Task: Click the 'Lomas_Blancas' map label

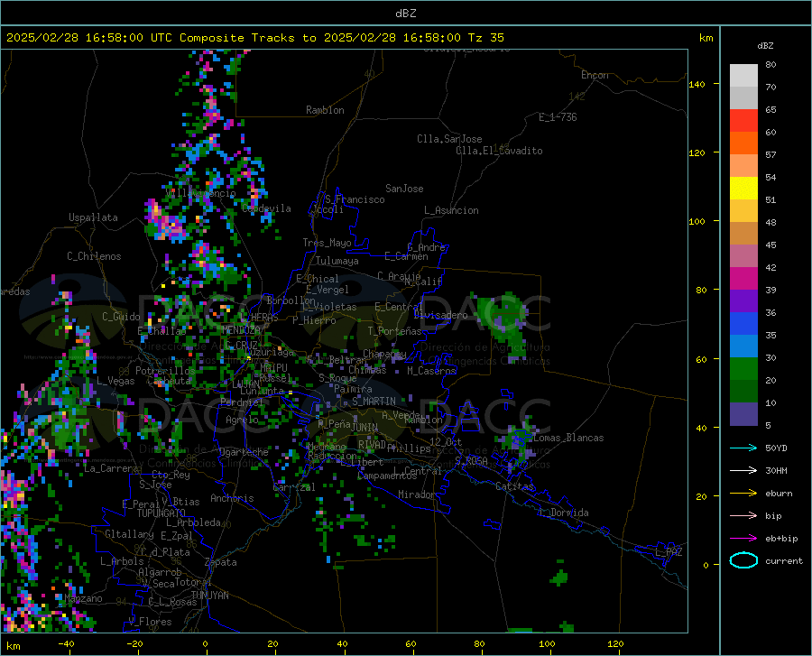Action: (568, 438)
